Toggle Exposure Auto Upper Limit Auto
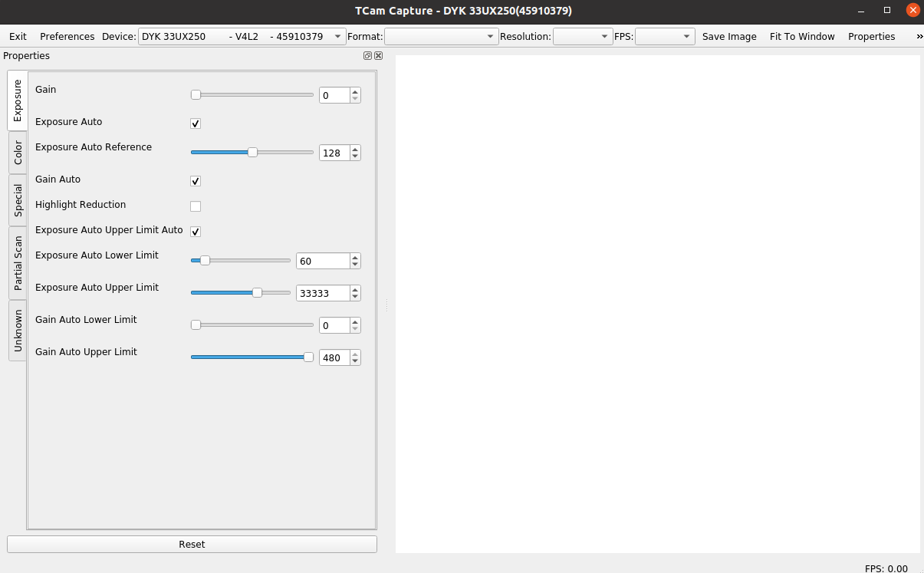The height and width of the screenshot is (573, 924). (196, 231)
